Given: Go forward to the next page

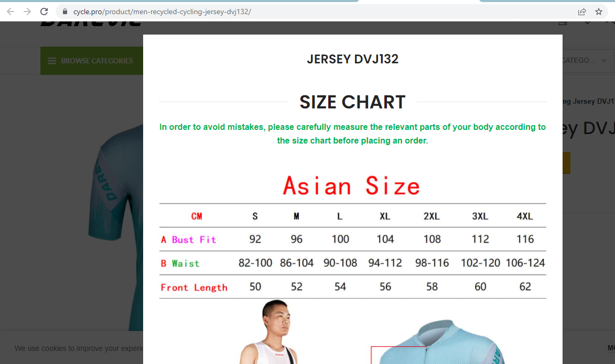Looking at the screenshot, I should [x=27, y=12].
